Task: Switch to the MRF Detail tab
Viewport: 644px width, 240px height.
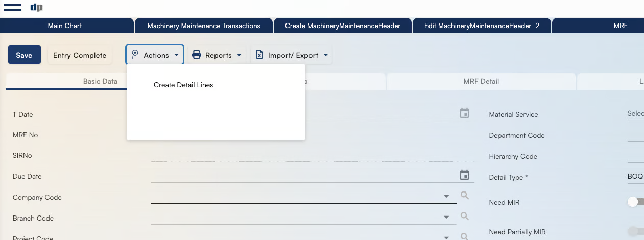Action: pyautogui.click(x=481, y=81)
